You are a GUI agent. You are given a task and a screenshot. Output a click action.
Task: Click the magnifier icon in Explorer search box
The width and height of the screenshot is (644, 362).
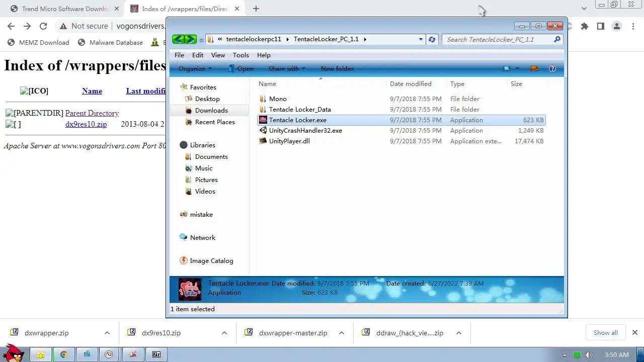pos(557,39)
